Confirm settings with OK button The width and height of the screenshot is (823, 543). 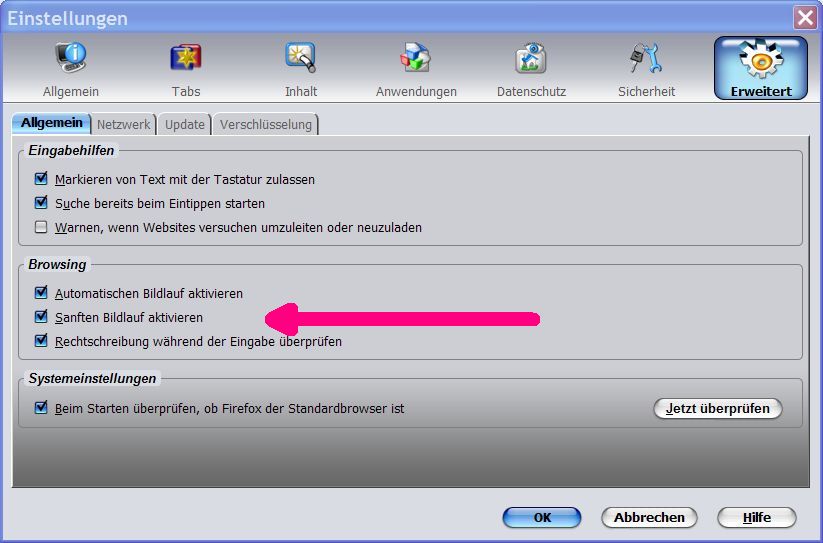click(x=542, y=517)
